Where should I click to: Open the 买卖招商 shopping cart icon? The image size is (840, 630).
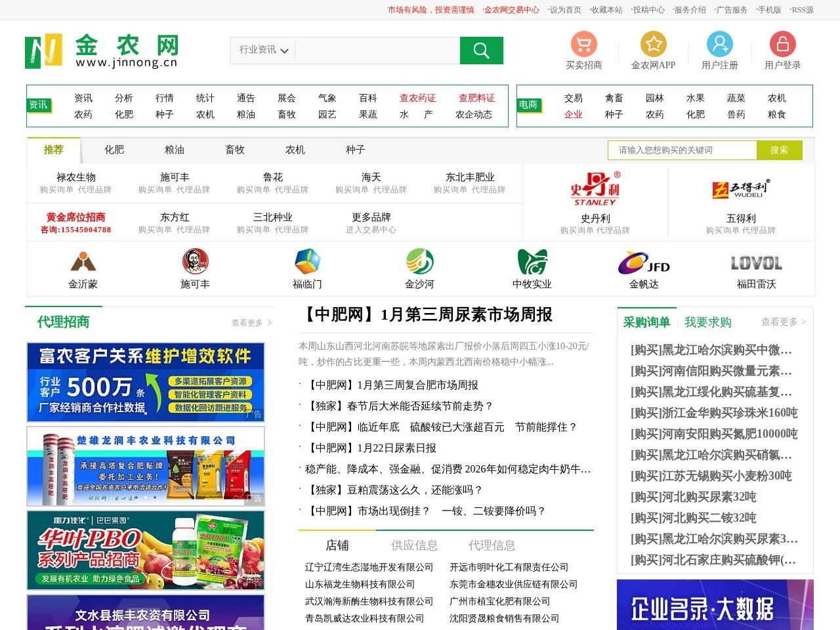[x=583, y=44]
